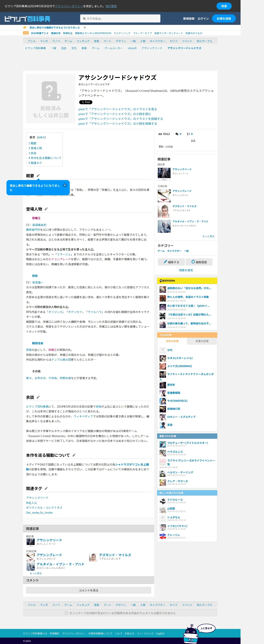
Task: Click もっと見る under bottom sibling articles
Action: [x=36, y=573]
